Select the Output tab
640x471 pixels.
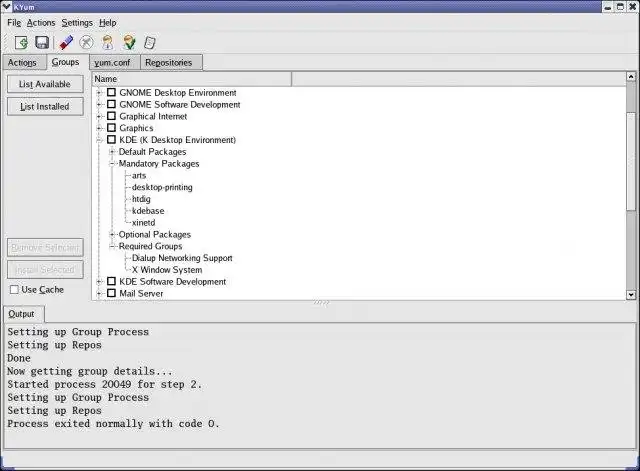22,314
